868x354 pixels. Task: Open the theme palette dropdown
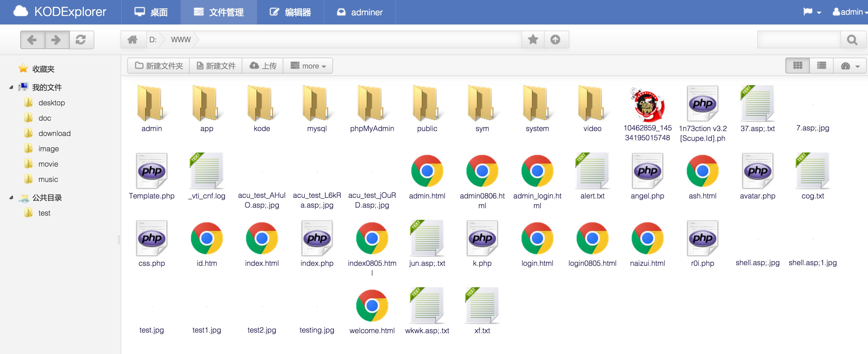click(x=851, y=66)
